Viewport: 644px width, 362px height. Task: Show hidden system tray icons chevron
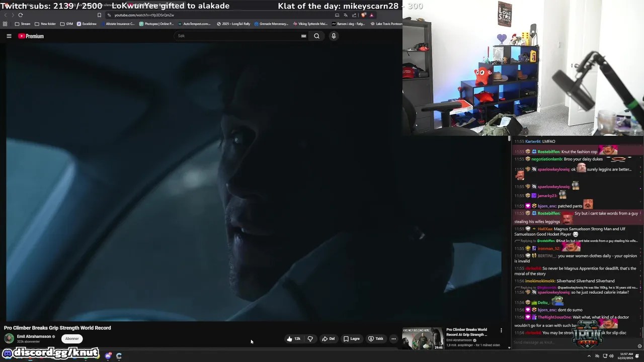click(589, 356)
